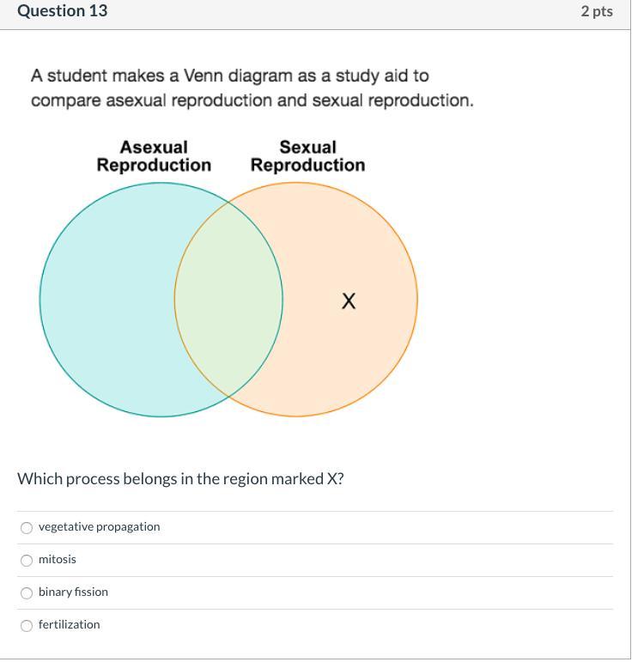Click the 'Which process belongs' question prompt
Screen dimensions: 644x662
click(180, 479)
